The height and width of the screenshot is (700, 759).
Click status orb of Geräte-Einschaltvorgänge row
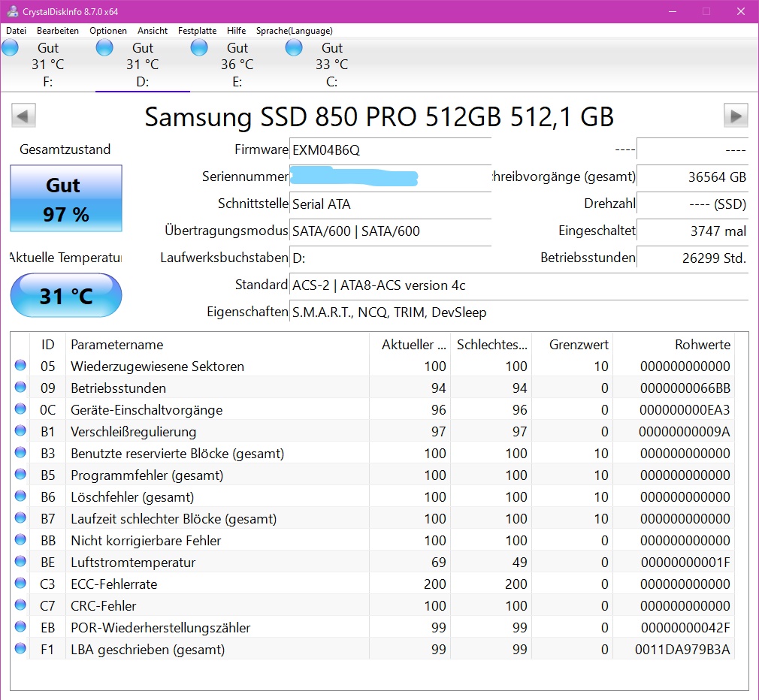(20, 409)
